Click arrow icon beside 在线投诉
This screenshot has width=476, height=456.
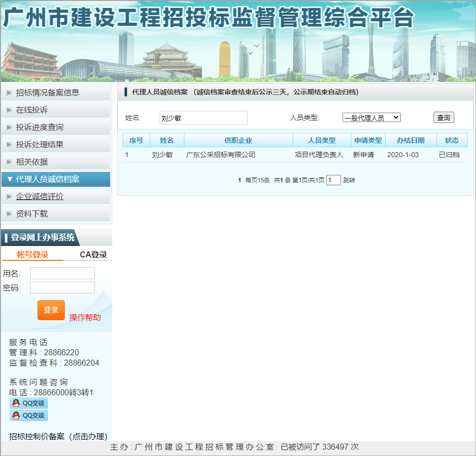(x=9, y=110)
